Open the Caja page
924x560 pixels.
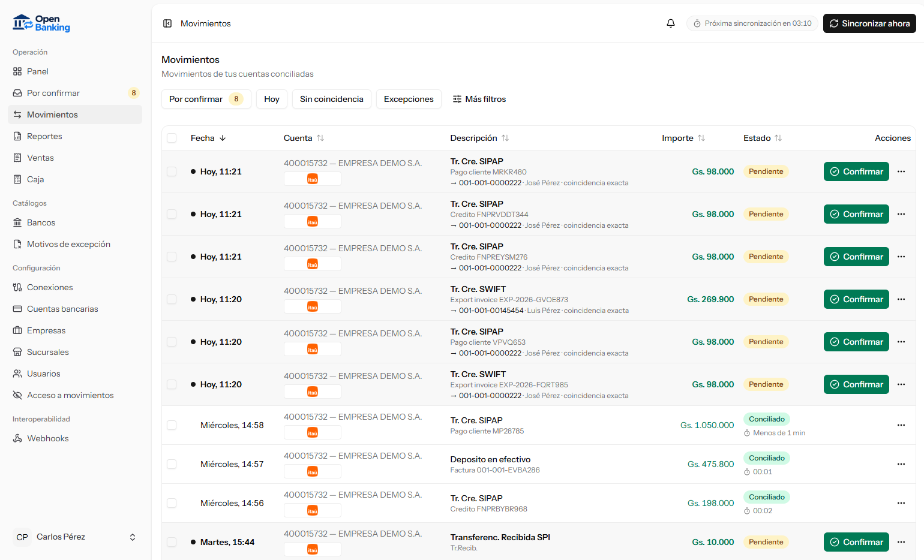[75, 179]
